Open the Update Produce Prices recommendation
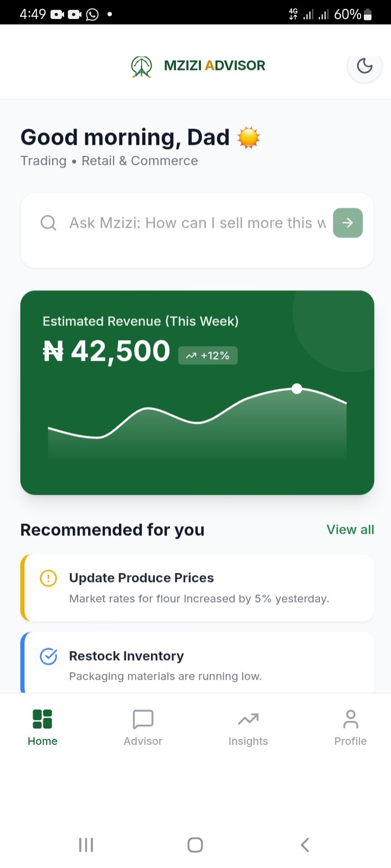This screenshot has height=868, width=391. coord(199,588)
